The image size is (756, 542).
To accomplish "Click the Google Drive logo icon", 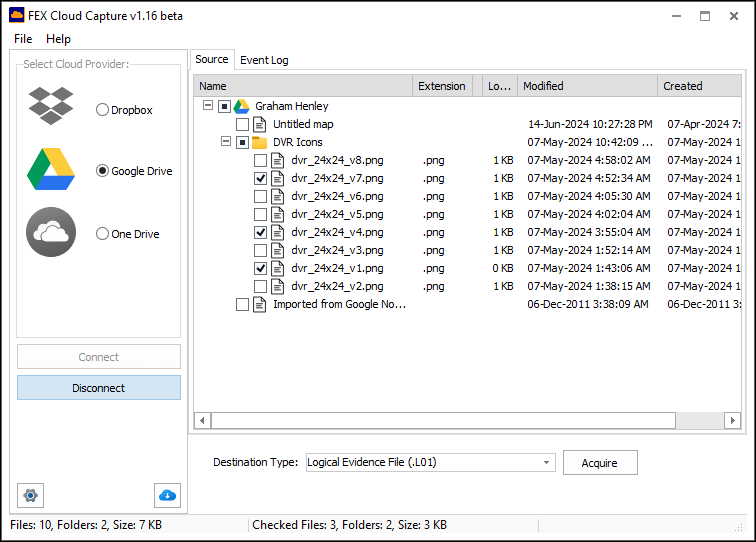I will click(x=51, y=169).
